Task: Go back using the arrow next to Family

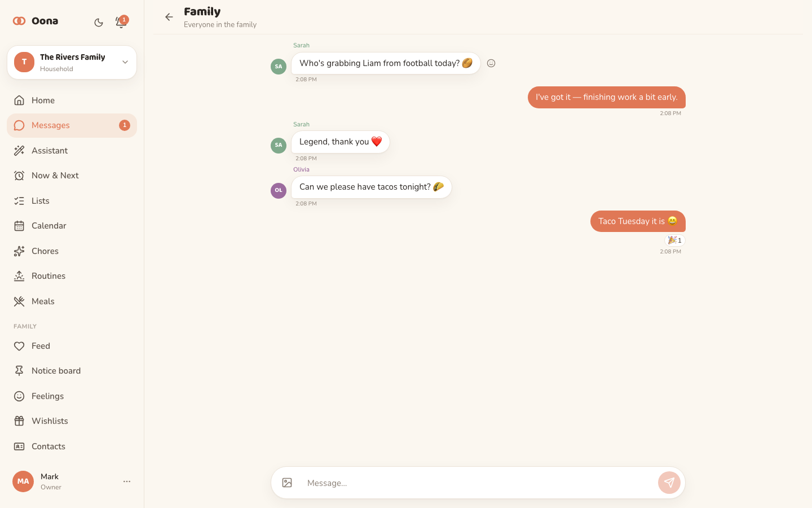Action: point(169,17)
